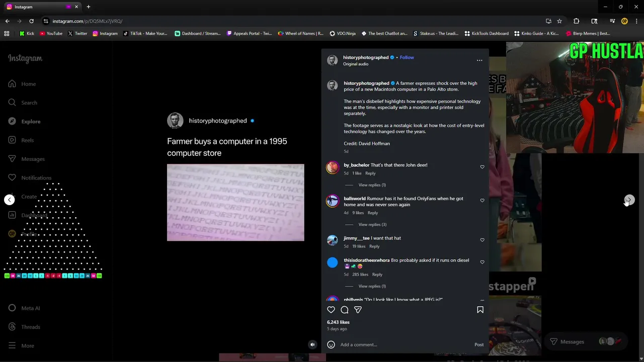Post the comment
The height and width of the screenshot is (362, 644).
479,344
